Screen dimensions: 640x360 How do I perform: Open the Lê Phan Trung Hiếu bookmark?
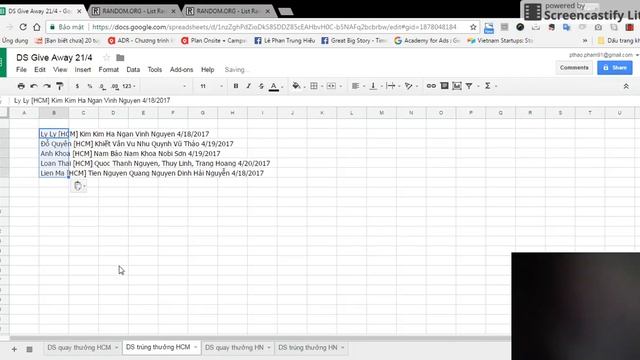(285, 40)
